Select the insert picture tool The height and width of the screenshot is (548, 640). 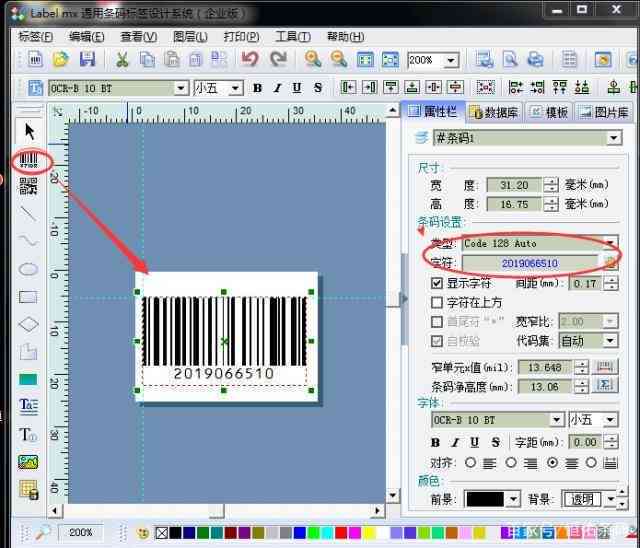coord(28,462)
